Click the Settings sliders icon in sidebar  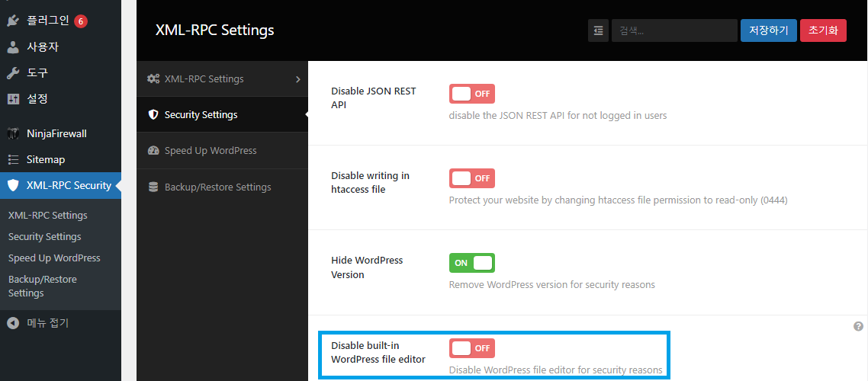coord(13,98)
